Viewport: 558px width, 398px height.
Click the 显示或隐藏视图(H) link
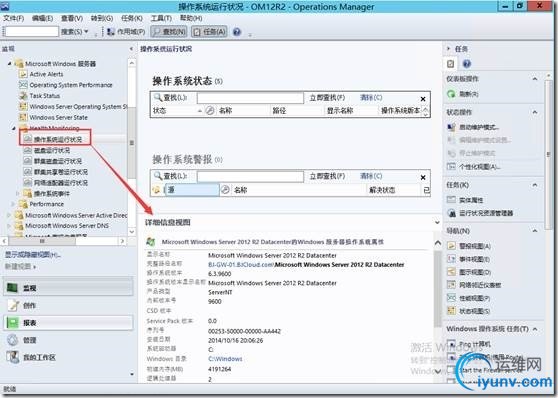point(33,255)
